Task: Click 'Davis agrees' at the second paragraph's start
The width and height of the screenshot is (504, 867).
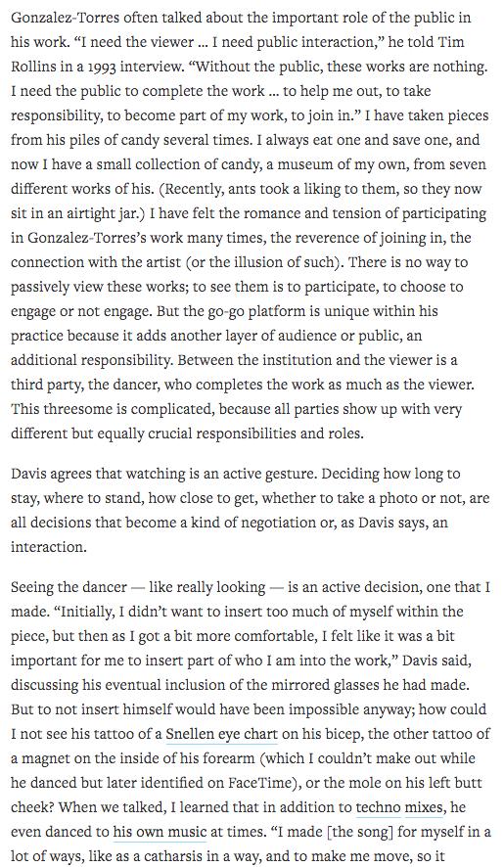Action: tap(48, 474)
